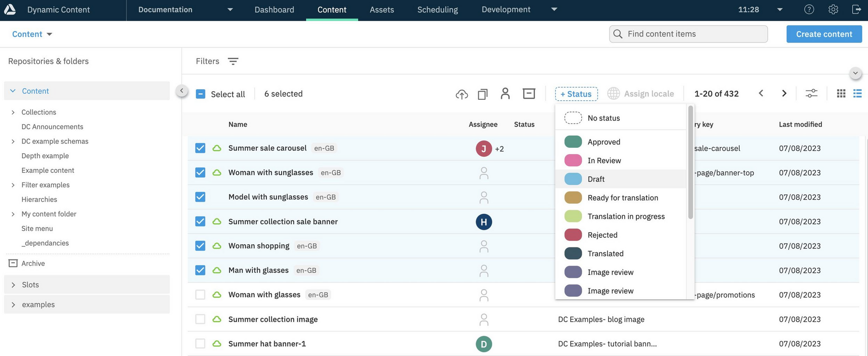Uncheck Summer collection sale banner checkbox
The width and height of the screenshot is (868, 356).
click(200, 221)
